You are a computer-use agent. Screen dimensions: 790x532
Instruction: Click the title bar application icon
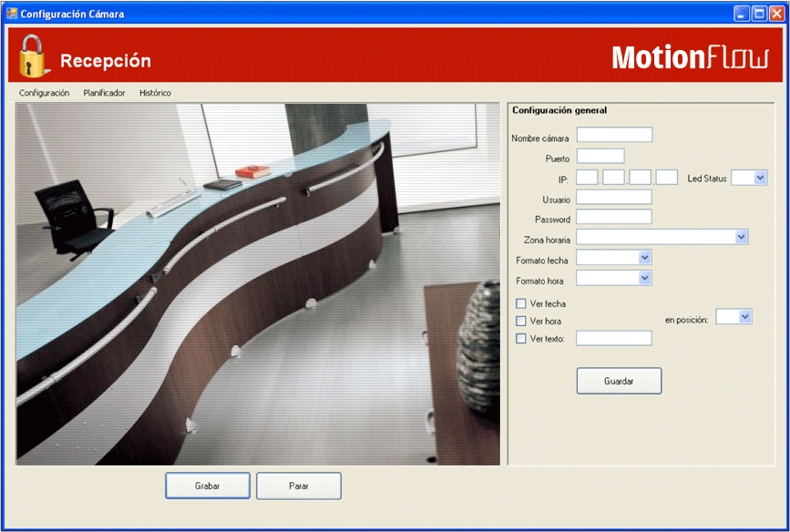(12, 14)
